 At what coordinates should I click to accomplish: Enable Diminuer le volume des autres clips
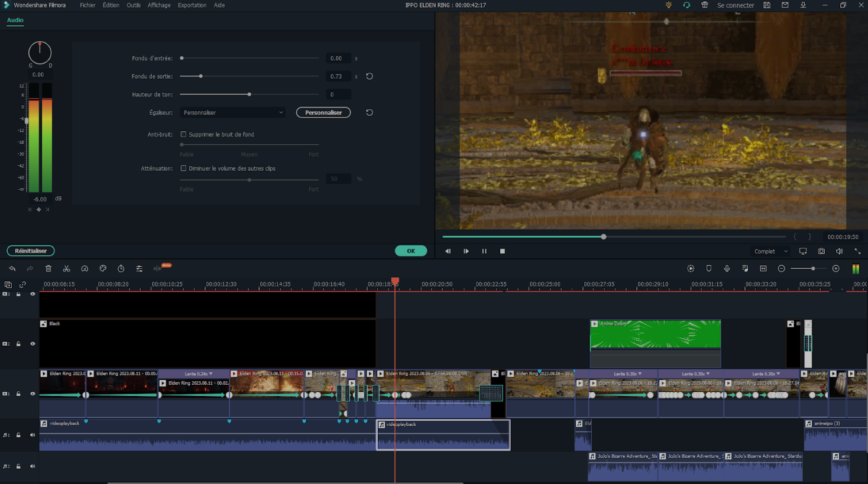coord(183,168)
